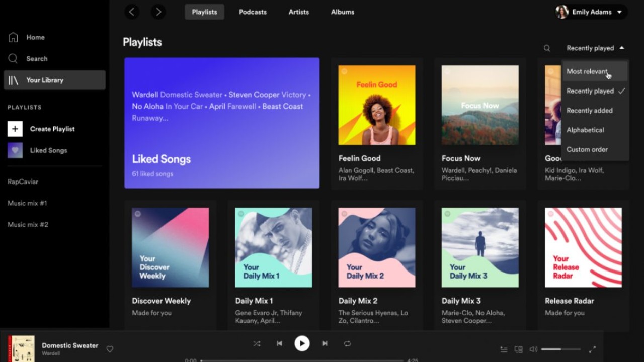Open RapCaviar playlist in sidebar

(x=23, y=182)
